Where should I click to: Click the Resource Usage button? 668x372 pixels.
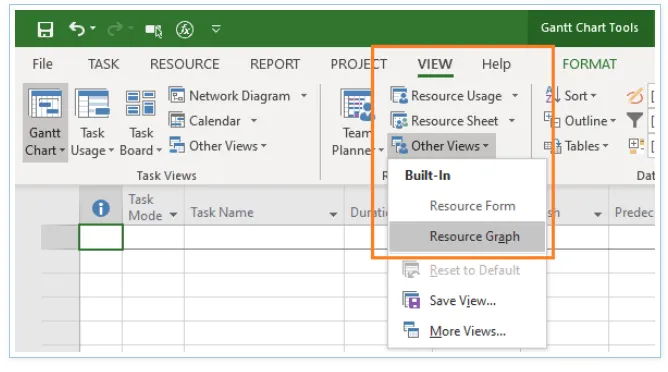(447, 95)
